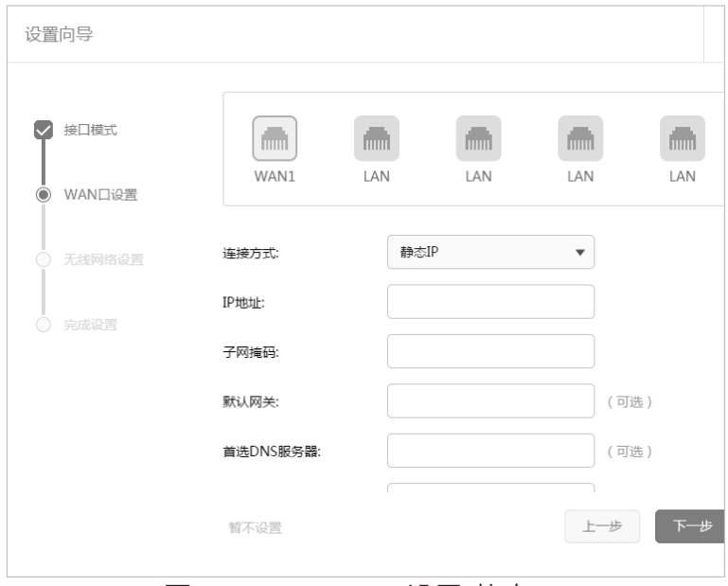
Task: Select the 无线网络设置 step circle
Action: (x=44, y=259)
